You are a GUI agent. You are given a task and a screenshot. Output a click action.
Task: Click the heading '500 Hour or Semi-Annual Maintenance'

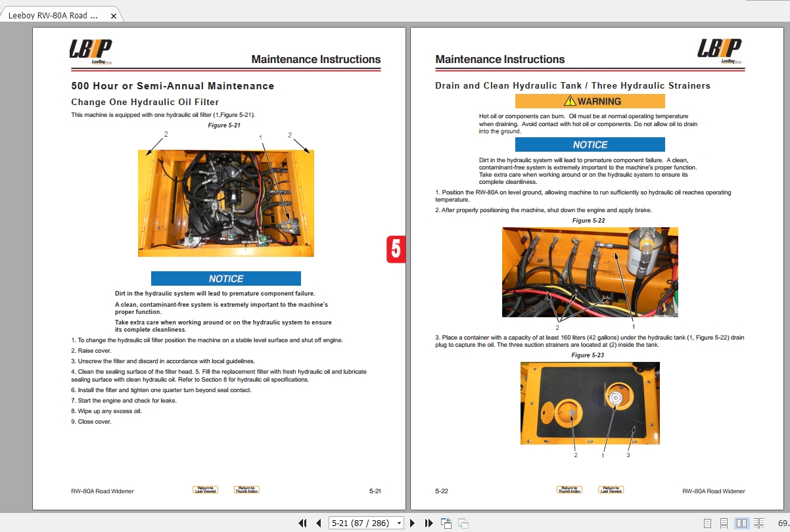(x=173, y=86)
